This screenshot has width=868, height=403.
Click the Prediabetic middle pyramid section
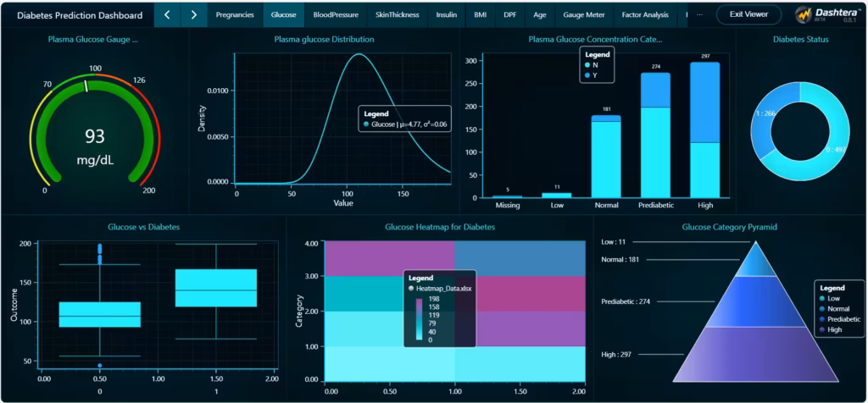click(x=755, y=302)
